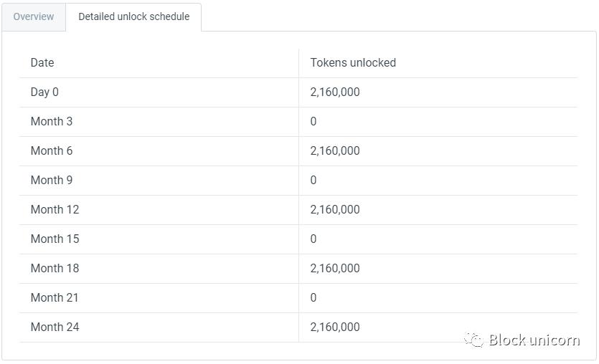Select the Month 12 date cell
Screen dimensions: 599x364
(55, 210)
